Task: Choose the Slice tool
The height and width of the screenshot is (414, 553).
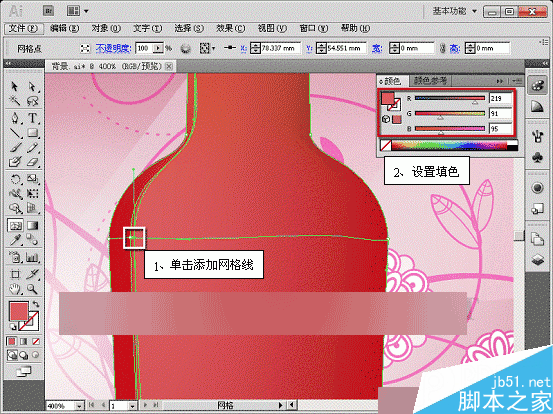Action: (32, 274)
